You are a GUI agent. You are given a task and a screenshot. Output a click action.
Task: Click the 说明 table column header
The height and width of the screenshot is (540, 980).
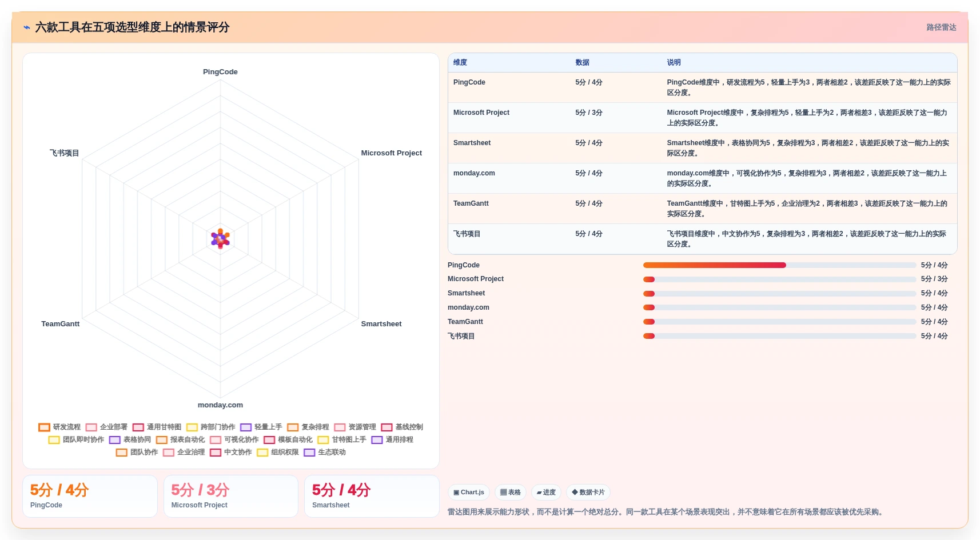point(674,62)
